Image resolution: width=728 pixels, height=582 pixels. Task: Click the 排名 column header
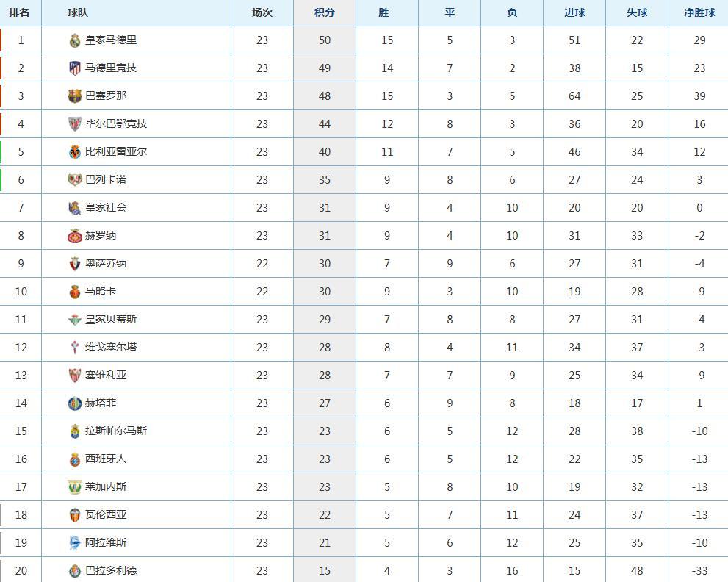click(x=20, y=12)
